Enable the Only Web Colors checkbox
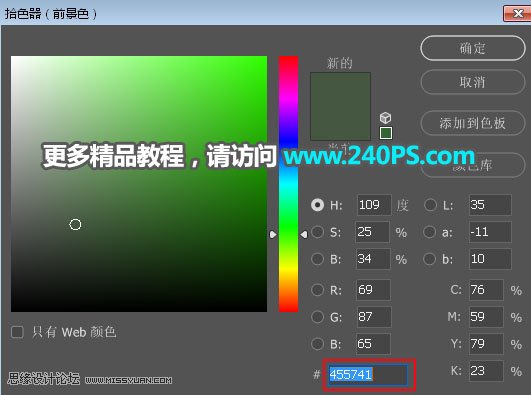This screenshot has width=531, height=395. tap(17, 332)
